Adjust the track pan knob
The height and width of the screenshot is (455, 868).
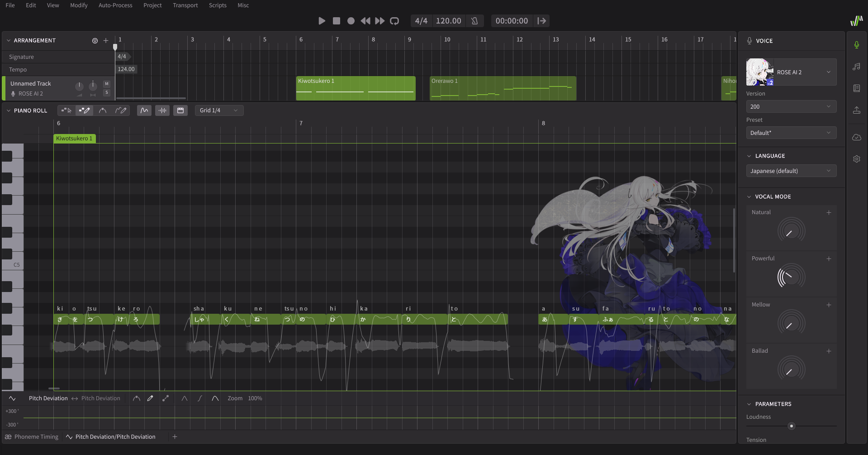click(93, 86)
